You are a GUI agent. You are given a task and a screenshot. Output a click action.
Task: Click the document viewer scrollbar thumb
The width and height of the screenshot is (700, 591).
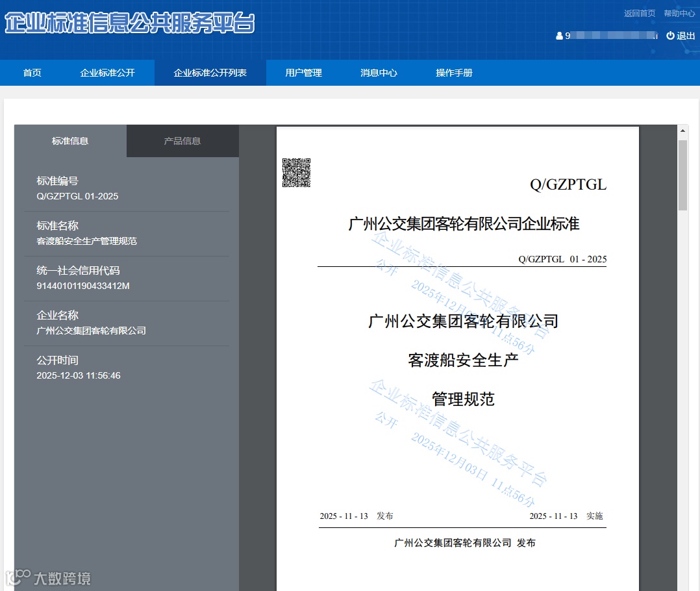682,175
